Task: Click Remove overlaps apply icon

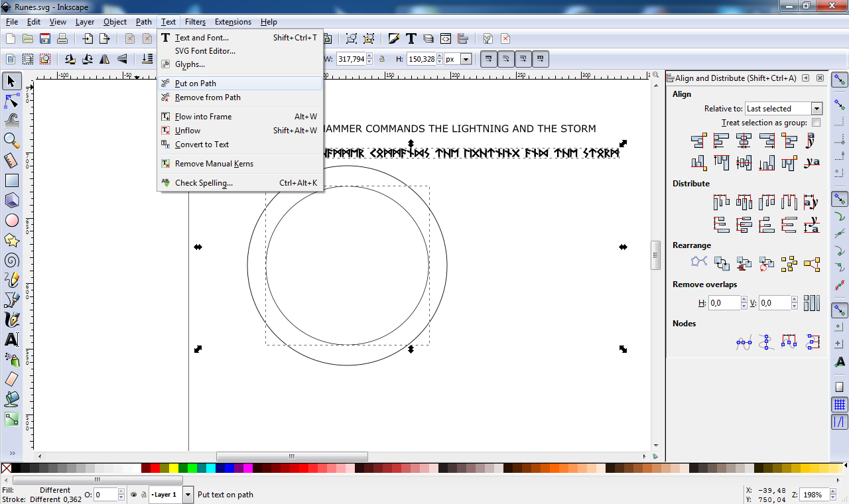Action: [x=812, y=303]
